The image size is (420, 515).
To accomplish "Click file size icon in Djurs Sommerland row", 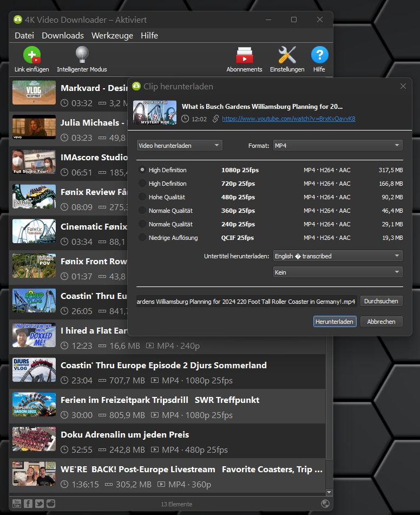I will tap(102, 380).
